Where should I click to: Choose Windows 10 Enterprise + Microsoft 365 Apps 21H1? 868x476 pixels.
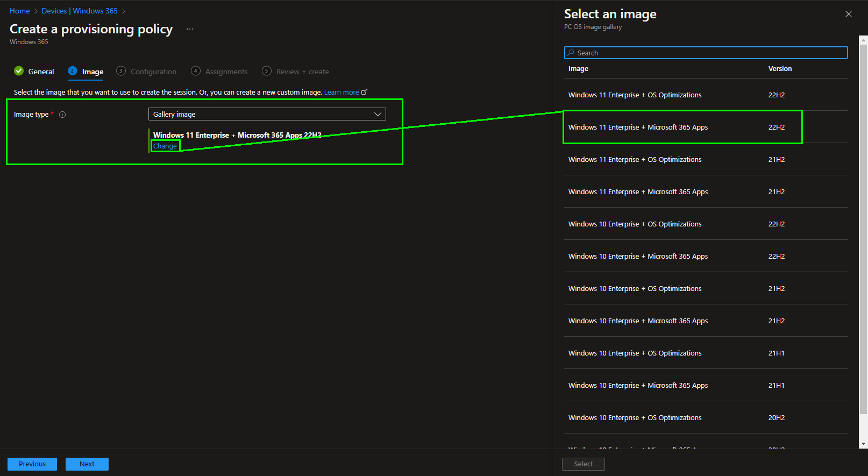tap(638, 386)
